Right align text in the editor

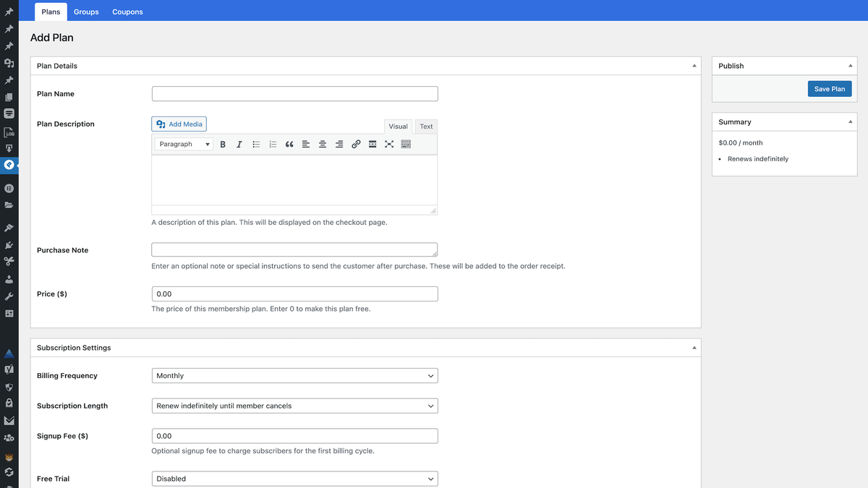coord(339,144)
